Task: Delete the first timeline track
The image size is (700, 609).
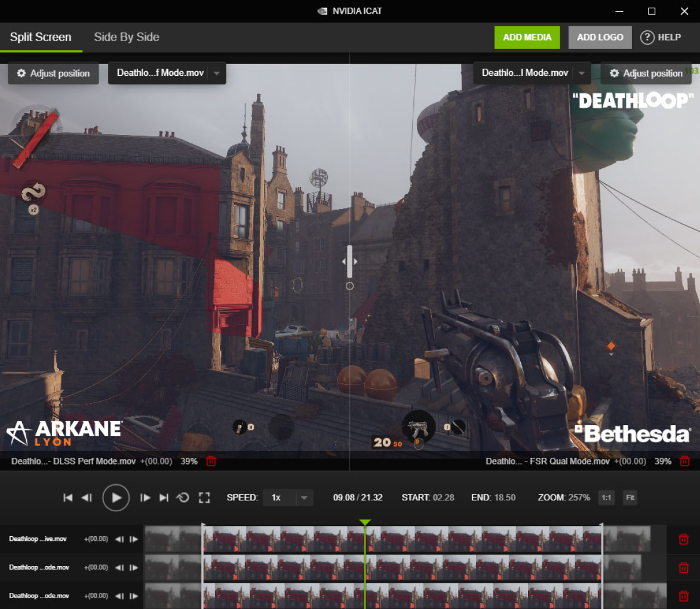Action: pos(683,540)
